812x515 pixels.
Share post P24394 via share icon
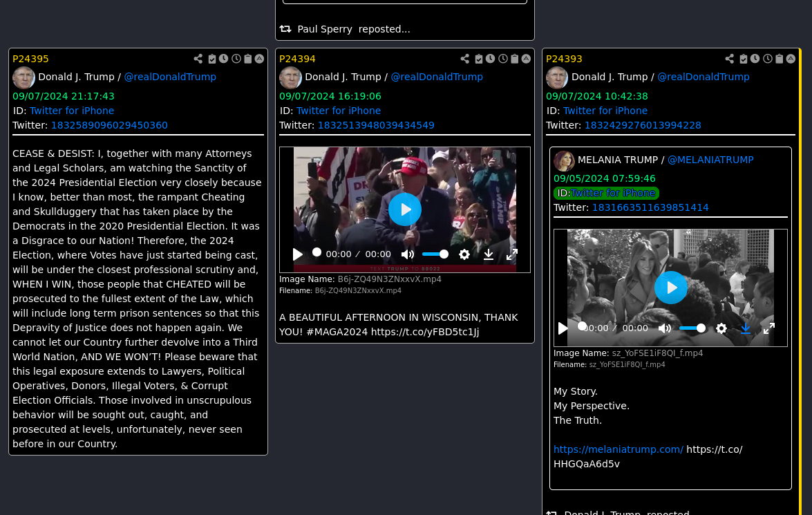(465, 59)
